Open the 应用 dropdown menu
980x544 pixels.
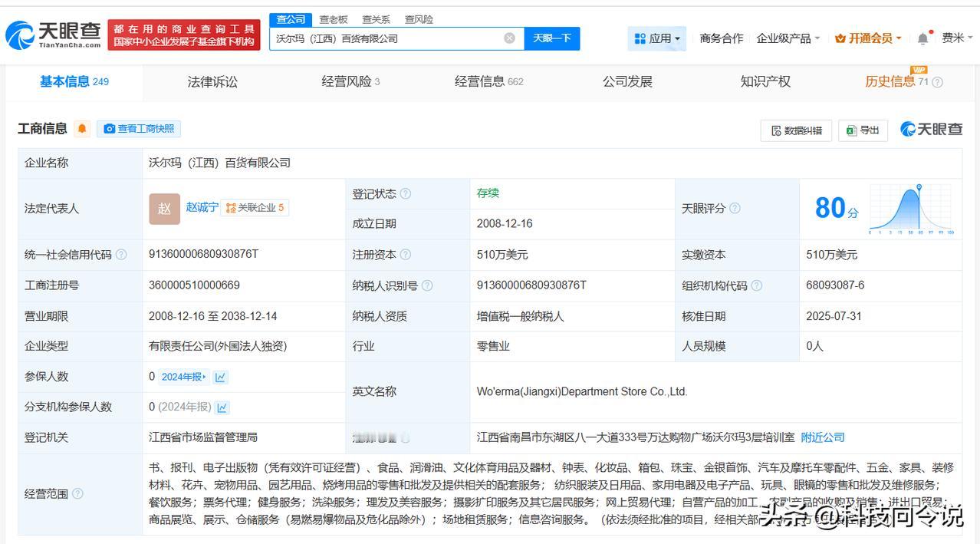657,38
